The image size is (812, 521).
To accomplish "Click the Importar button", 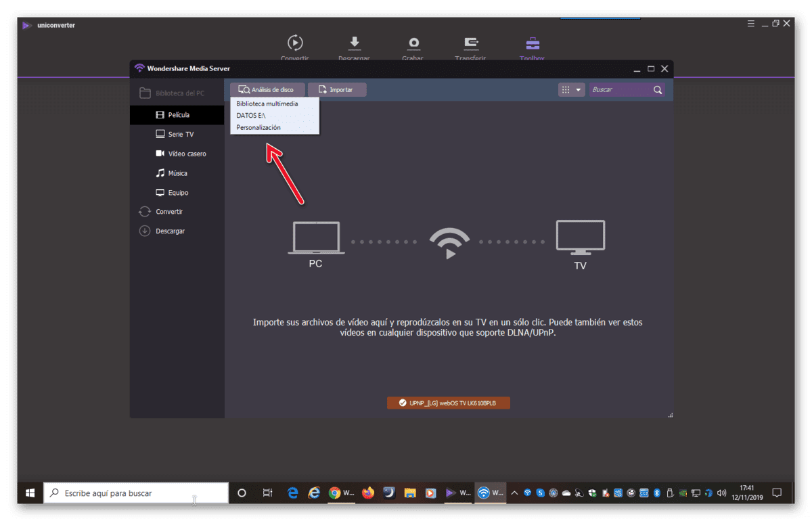I will [337, 89].
